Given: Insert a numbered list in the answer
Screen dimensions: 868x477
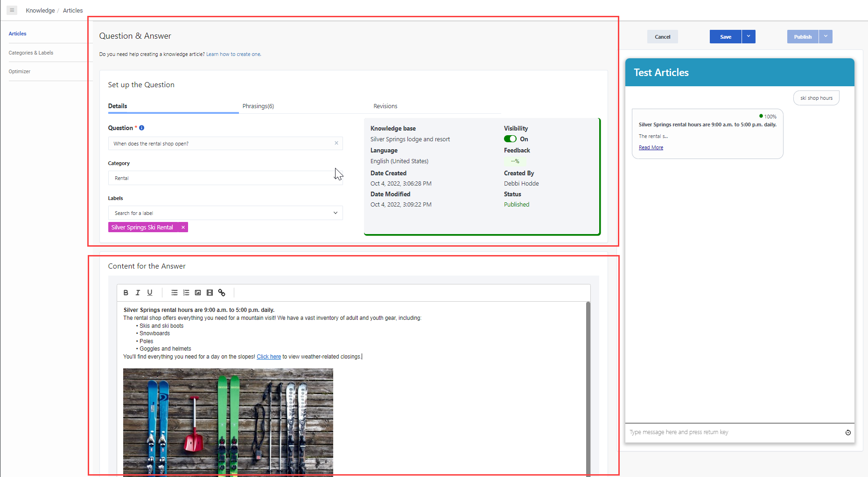Looking at the screenshot, I should click(186, 293).
